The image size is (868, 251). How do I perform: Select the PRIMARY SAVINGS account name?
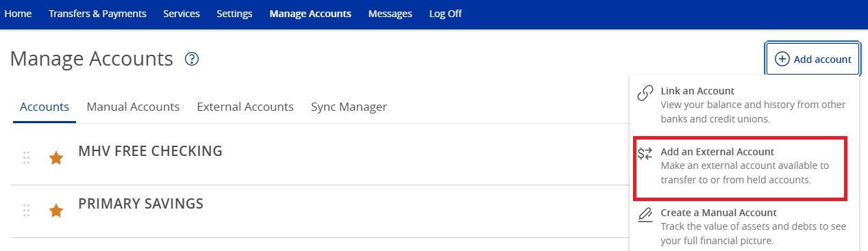coord(140,204)
